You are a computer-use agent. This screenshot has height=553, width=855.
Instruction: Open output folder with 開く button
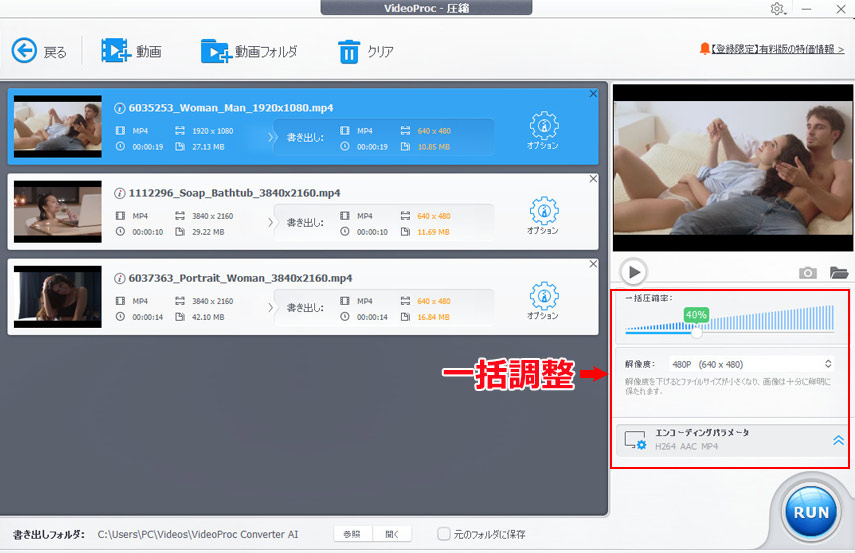click(x=392, y=534)
